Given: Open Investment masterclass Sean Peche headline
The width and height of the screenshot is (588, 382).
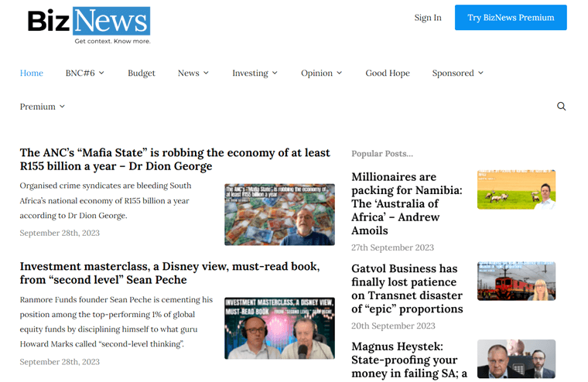Looking at the screenshot, I should pyautogui.click(x=170, y=273).
